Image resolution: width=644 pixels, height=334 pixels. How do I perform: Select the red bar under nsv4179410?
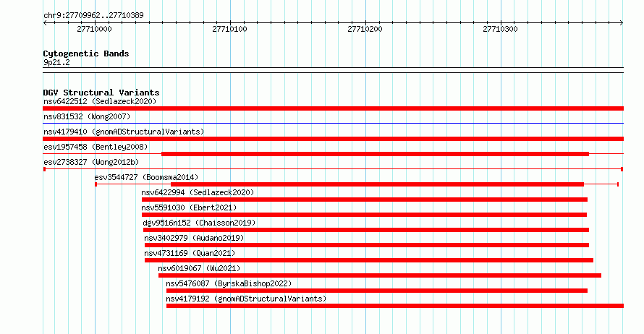[333, 139]
